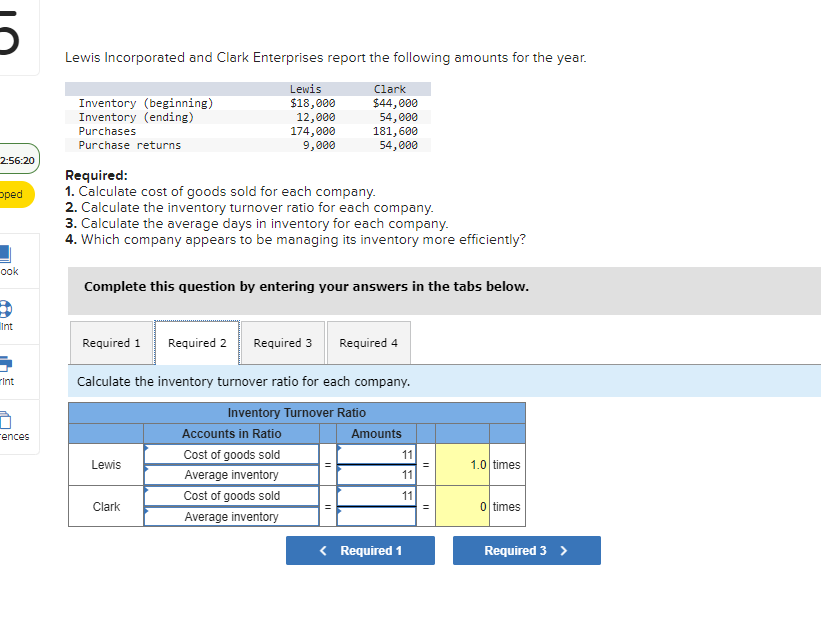Image resolution: width=821 pixels, height=641 pixels.
Task: Click Lewis purchase returns value 9,000
Action: [319, 145]
